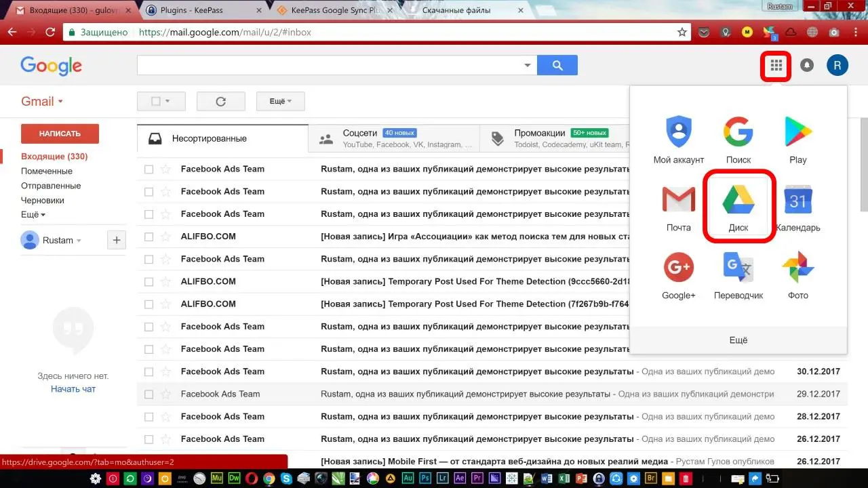Click the yellow M extension icon
868x488 pixels.
click(x=747, y=32)
